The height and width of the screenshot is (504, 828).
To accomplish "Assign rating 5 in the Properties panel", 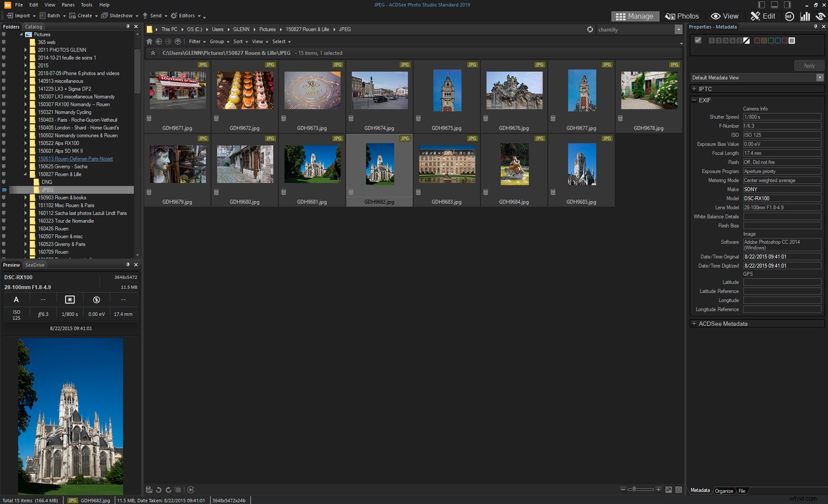I will (740, 40).
